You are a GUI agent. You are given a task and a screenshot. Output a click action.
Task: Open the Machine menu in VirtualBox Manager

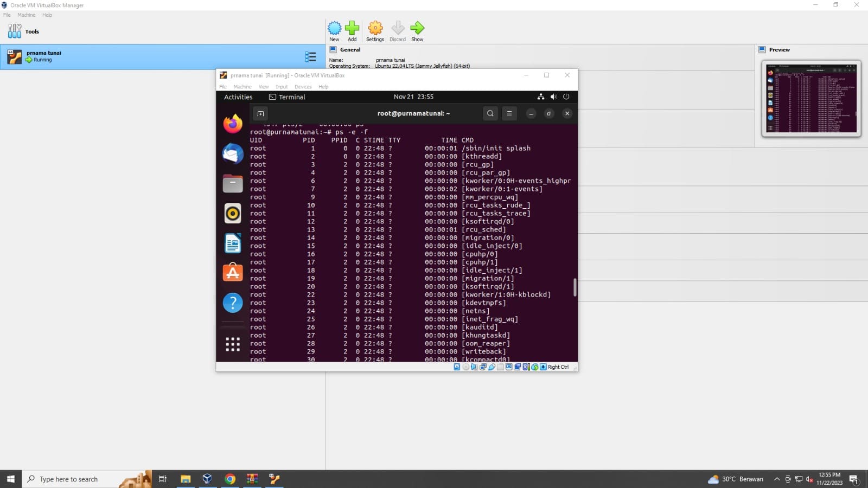click(26, 15)
